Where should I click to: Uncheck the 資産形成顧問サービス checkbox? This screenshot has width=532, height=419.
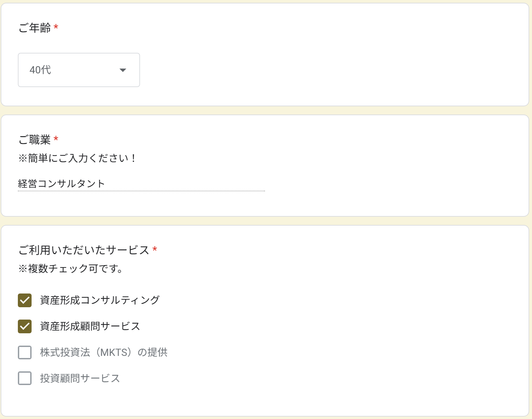click(25, 326)
